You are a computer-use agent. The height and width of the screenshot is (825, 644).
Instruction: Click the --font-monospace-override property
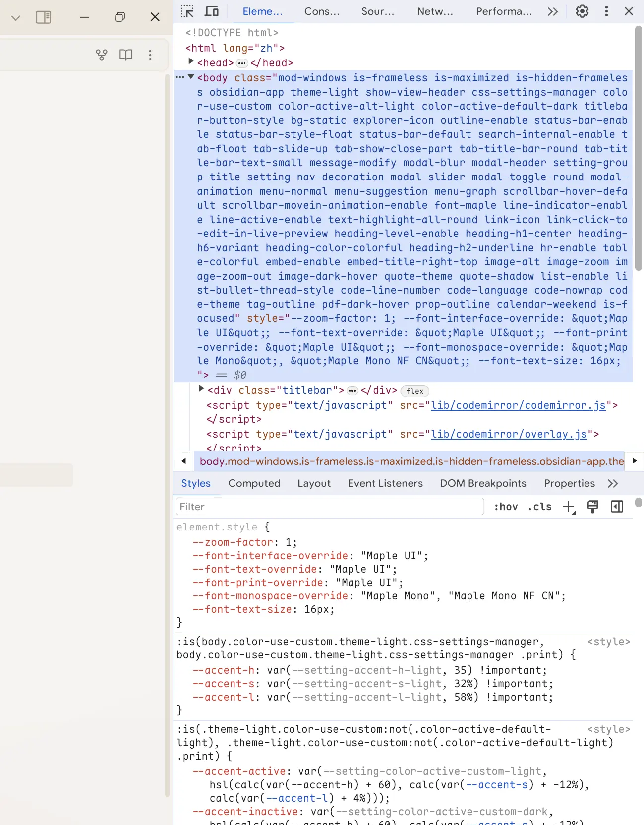coord(270,596)
